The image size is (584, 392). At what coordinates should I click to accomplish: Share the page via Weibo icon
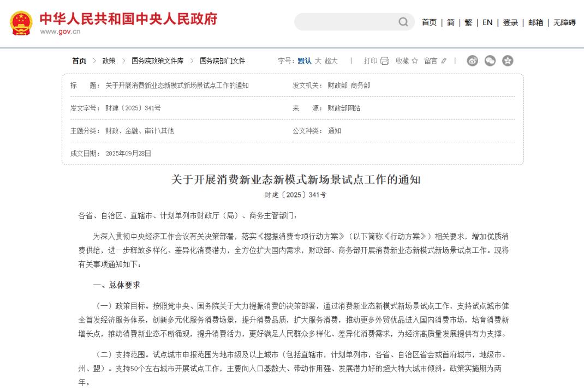pos(473,61)
